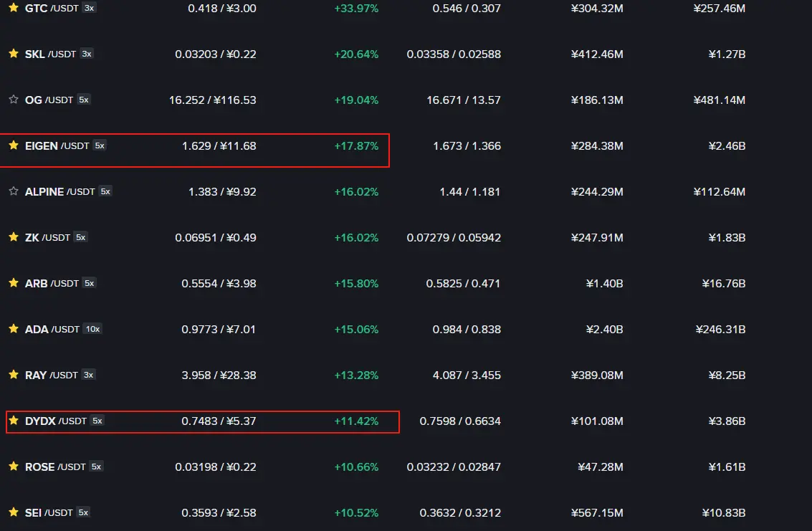The width and height of the screenshot is (812, 531).
Task: Click the 5x leverage badge on OG
Action: coord(84,100)
